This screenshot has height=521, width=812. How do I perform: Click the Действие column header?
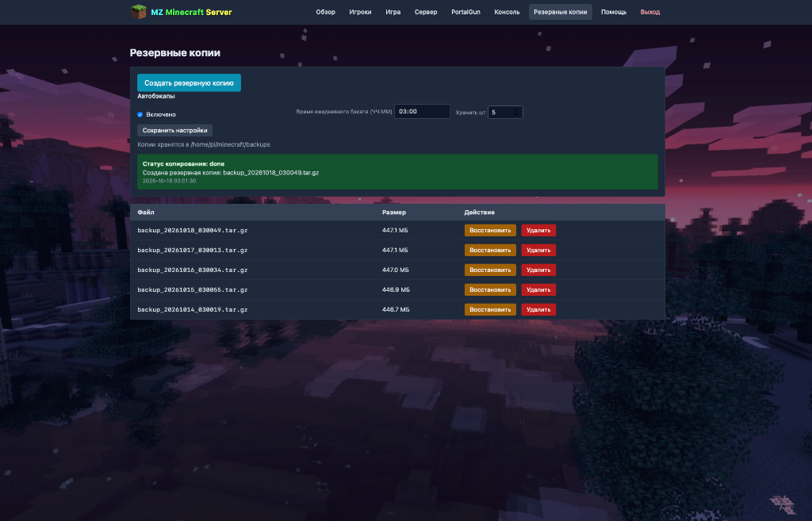(480, 213)
